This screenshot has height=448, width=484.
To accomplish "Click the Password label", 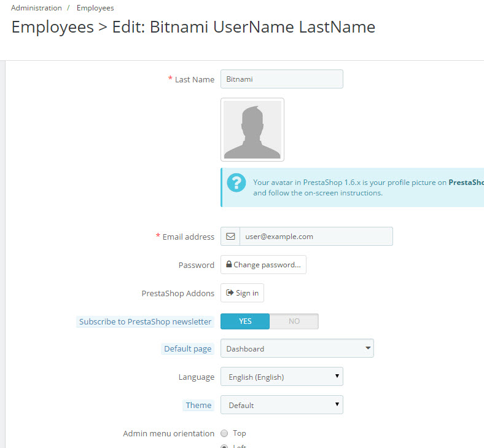I will [197, 265].
